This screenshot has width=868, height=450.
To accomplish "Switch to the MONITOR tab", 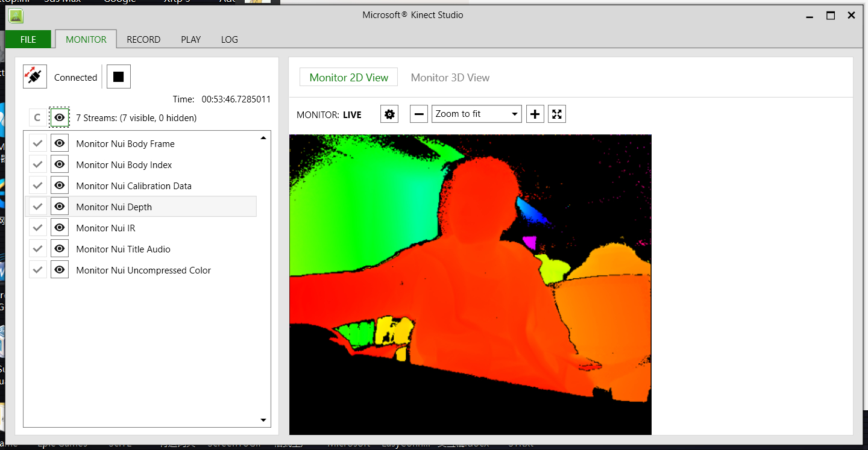I will (x=86, y=39).
